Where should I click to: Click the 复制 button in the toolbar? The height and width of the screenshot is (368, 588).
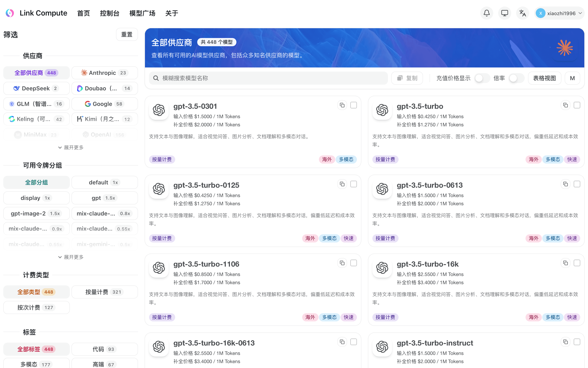click(x=407, y=78)
